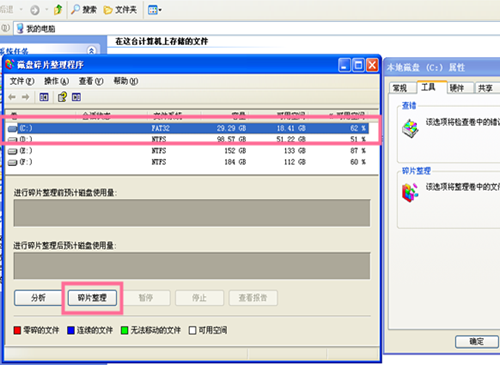500x365 pixels.
Task: Click the 碎片整理 (Defragment) button
Action: coord(92,298)
